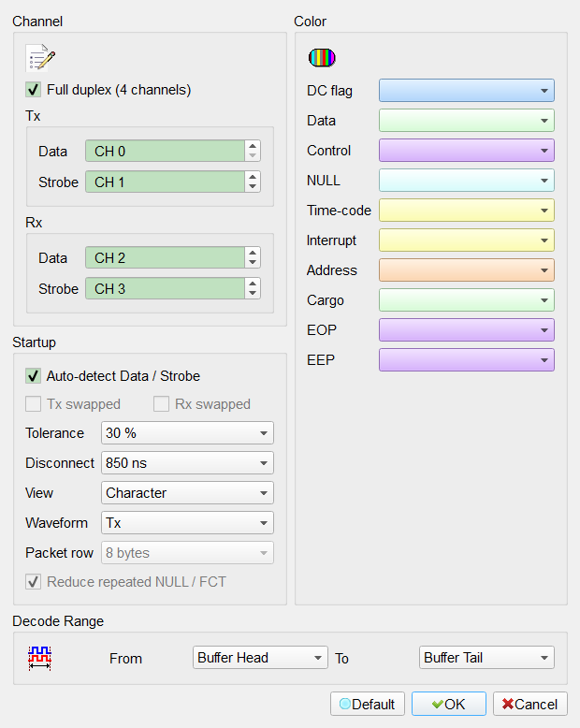The width and height of the screenshot is (580, 728).
Task: Open the Waveform Tx dropdown
Action: [187, 523]
